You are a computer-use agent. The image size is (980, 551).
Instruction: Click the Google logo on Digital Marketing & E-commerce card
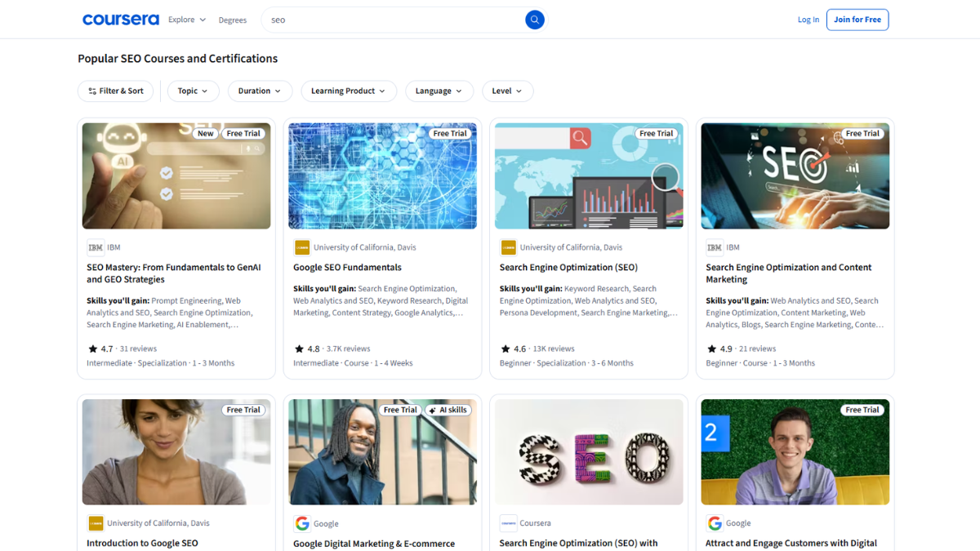[x=302, y=522]
